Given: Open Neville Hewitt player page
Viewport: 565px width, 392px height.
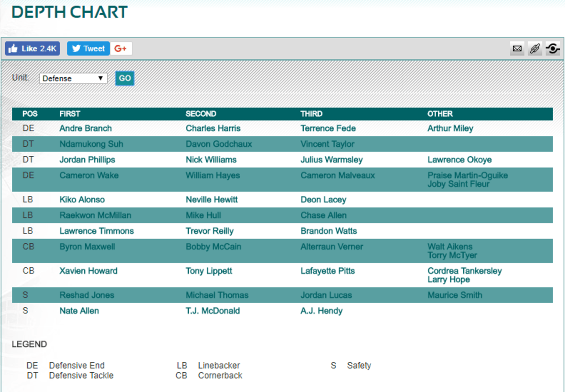Looking at the screenshot, I should click(x=211, y=200).
